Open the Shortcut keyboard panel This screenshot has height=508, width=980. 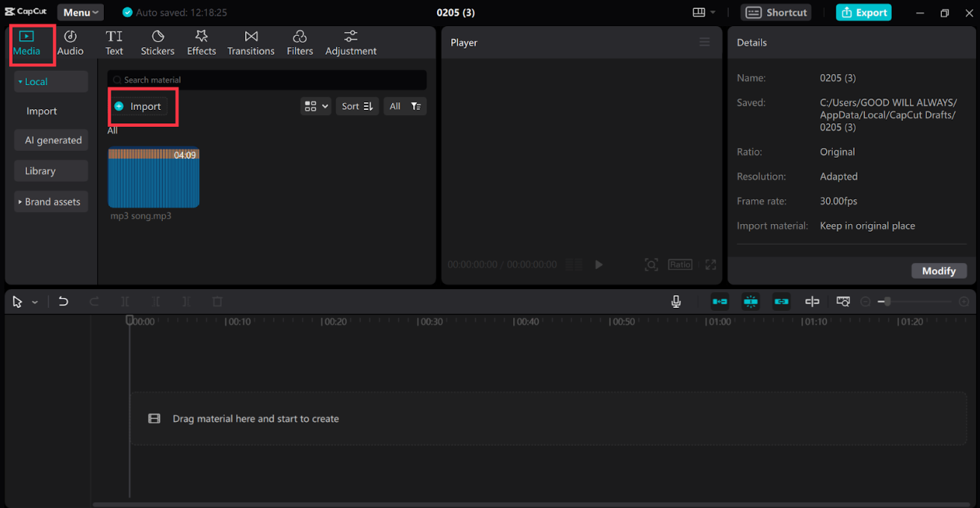[777, 12]
